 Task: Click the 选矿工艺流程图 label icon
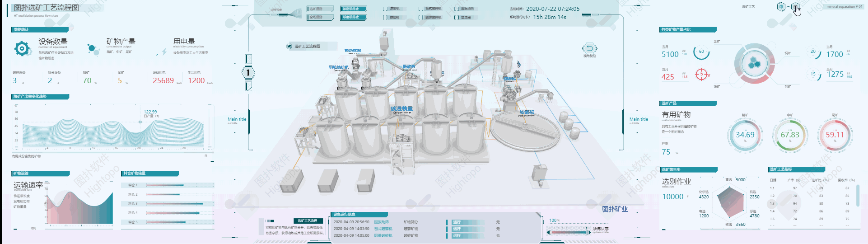[x=289, y=46]
